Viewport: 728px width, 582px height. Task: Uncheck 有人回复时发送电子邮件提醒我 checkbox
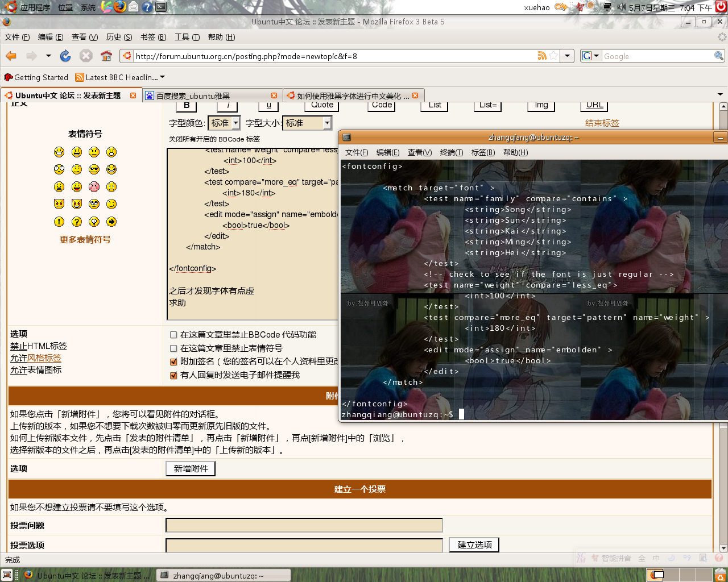(173, 375)
